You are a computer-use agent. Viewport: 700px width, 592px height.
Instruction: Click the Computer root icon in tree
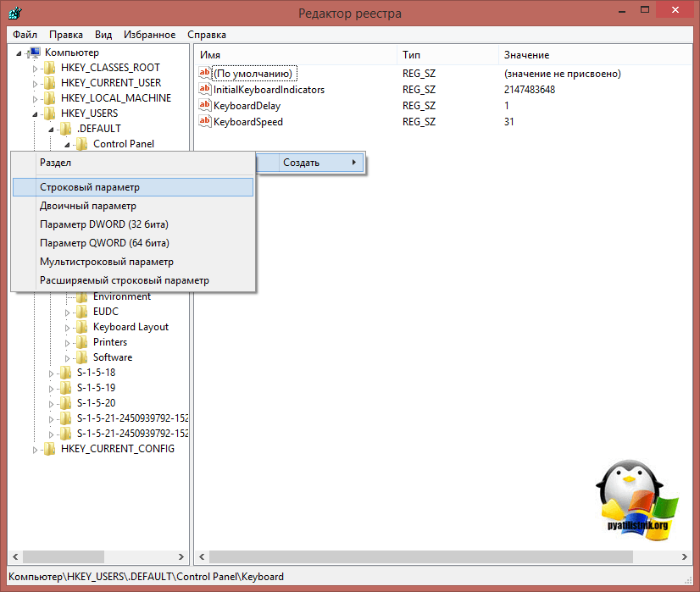coord(35,53)
